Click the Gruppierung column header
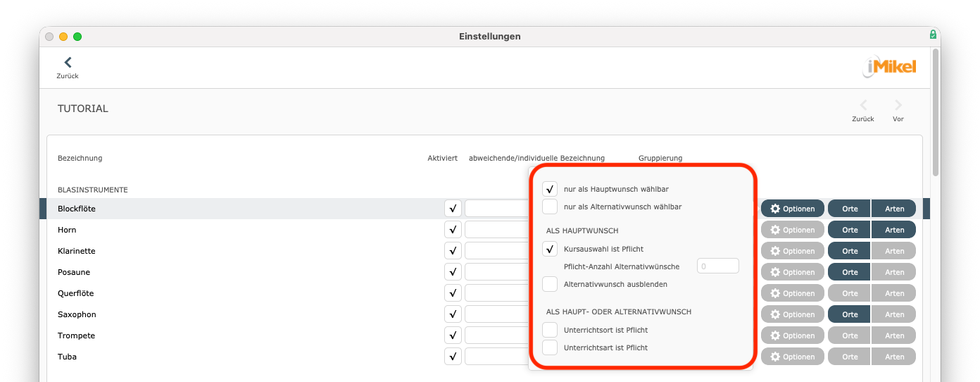 click(x=660, y=158)
